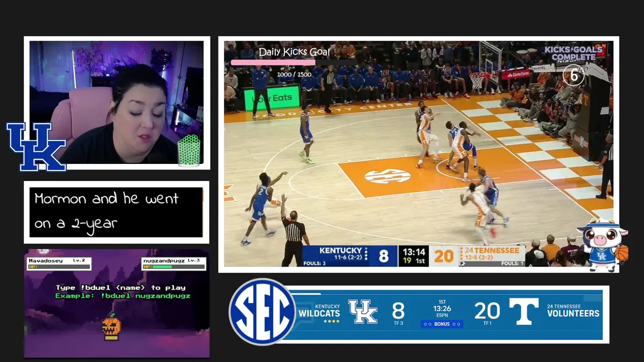Click the Uber Eats courtside ad board
This screenshot has height=362, width=644.
(x=272, y=99)
